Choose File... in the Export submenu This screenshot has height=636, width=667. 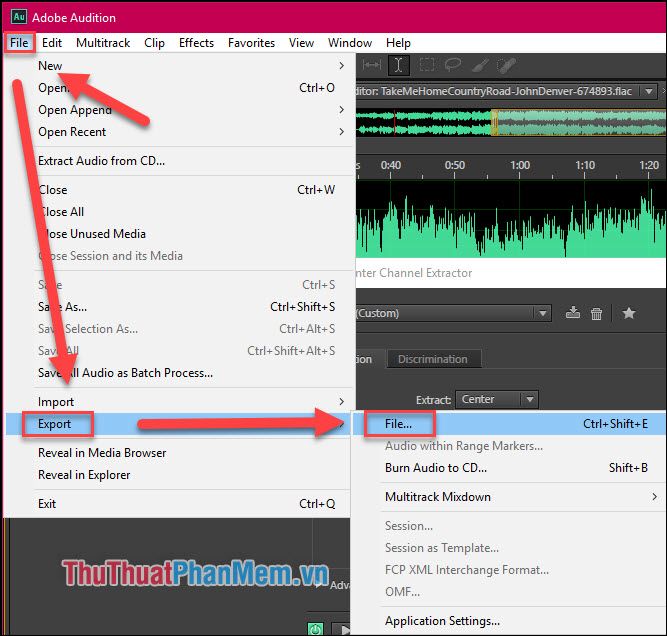[510, 424]
